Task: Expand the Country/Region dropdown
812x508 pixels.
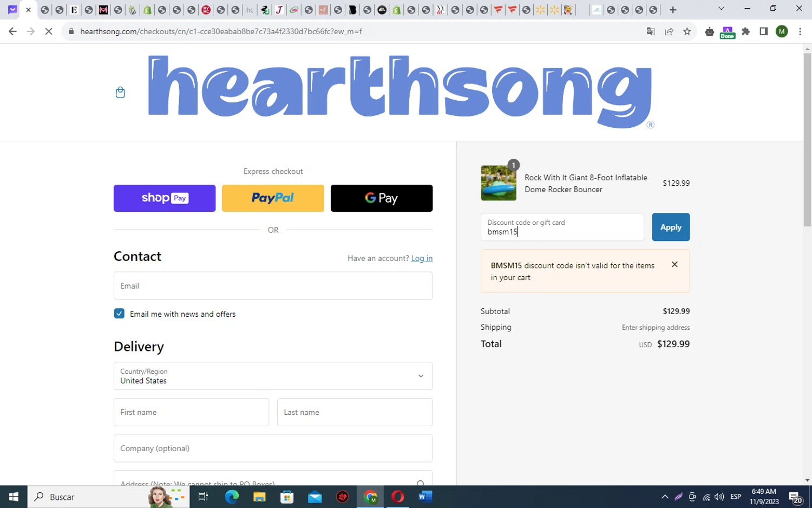Action: tap(273, 376)
